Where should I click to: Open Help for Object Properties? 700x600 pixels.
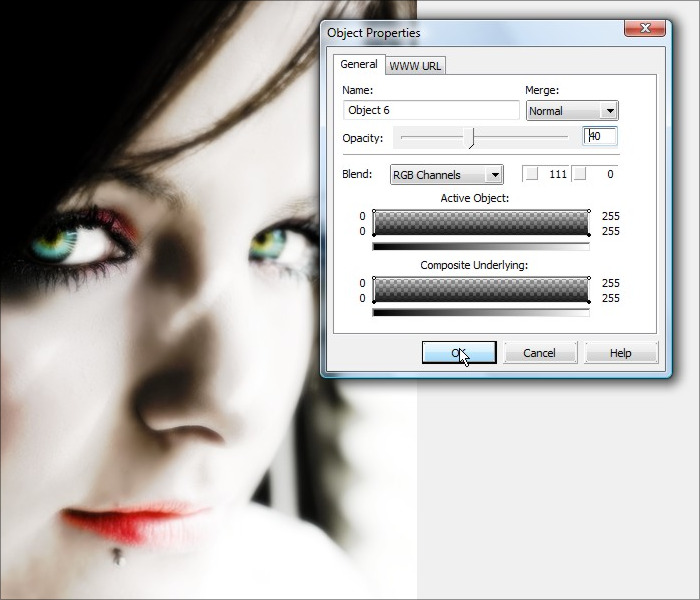click(621, 353)
